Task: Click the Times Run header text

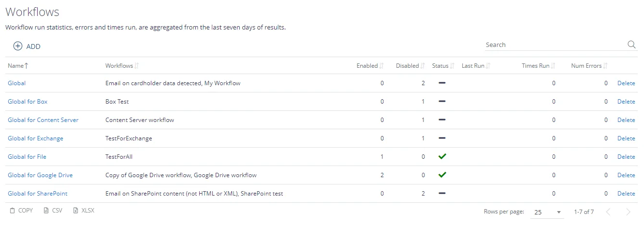Action: (x=536, y=66)
